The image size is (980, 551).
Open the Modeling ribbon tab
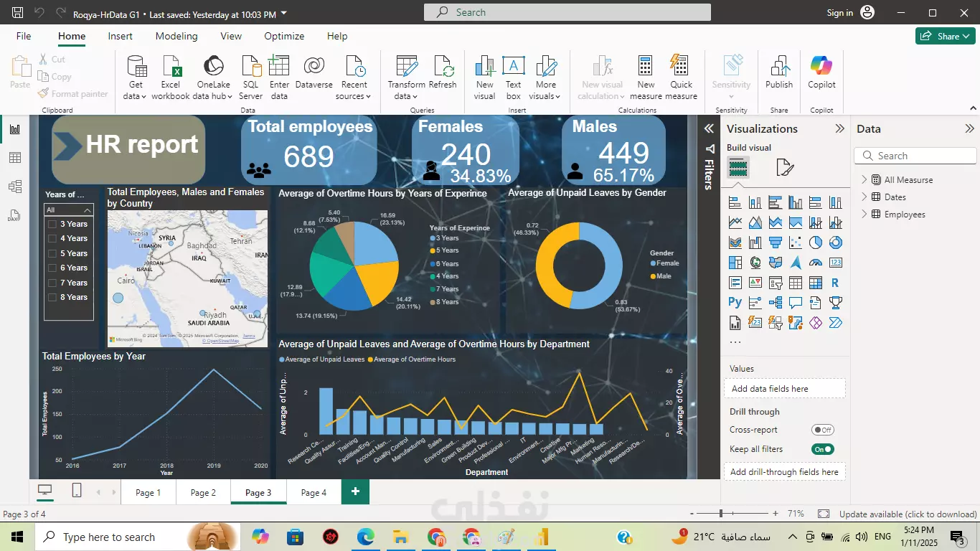[176, 36]
